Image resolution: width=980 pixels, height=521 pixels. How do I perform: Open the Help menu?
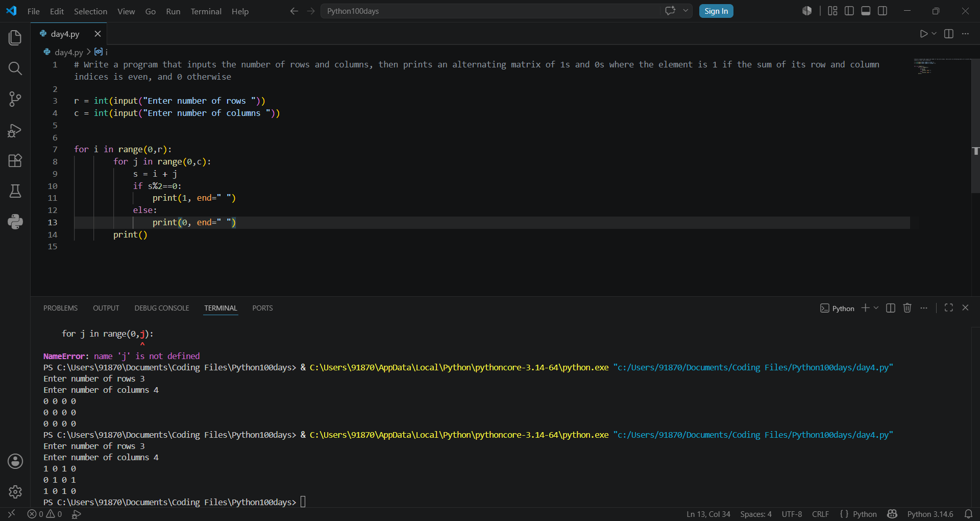tap(240, 11)
